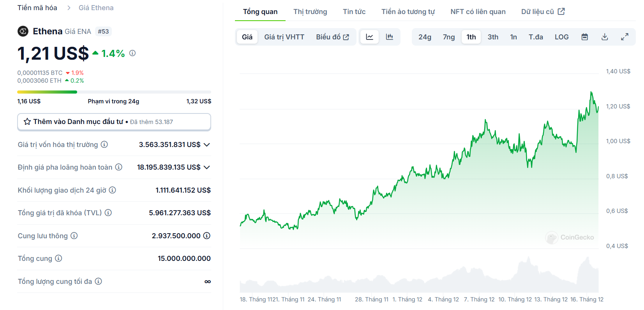
Task: Select the 1n time range
Action: click(x=513, y=37)
